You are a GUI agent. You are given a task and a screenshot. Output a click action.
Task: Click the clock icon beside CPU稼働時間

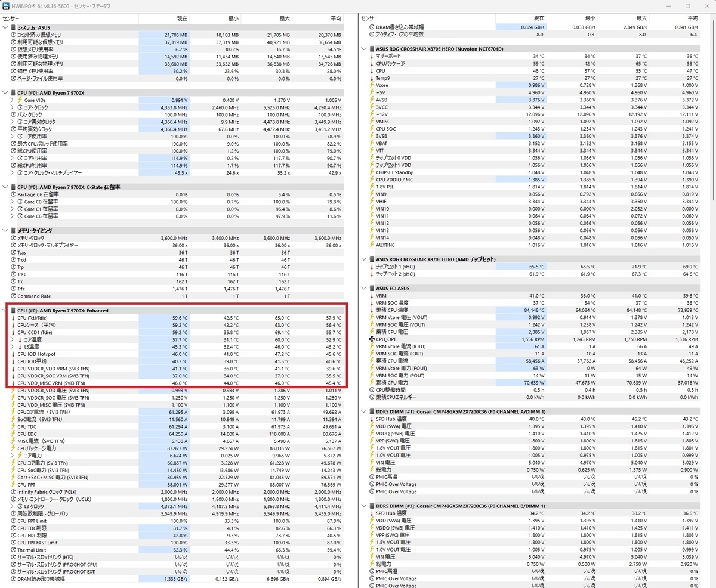click(x=372, y=390)
